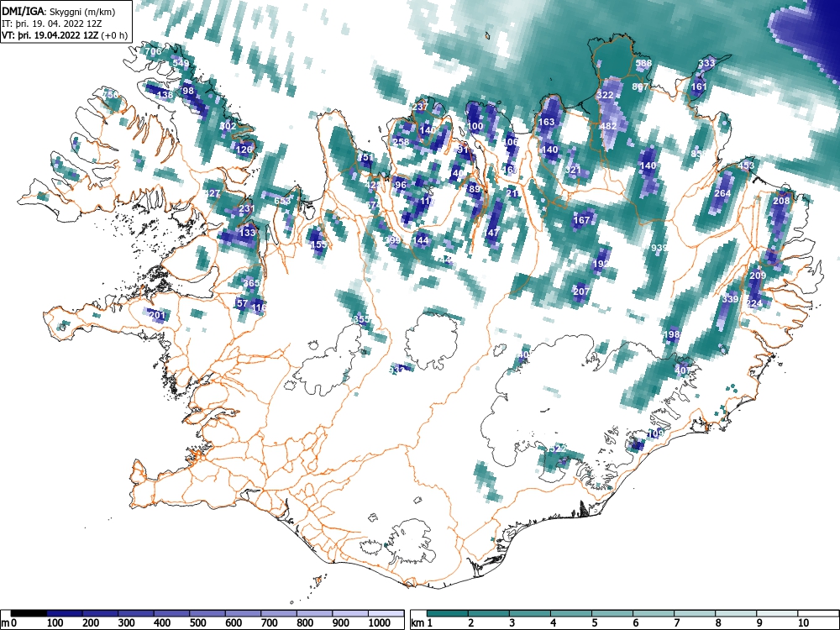Click the map value 201 on Snæfellsnes
The width and height of the screenshot is (840, 630).
[157, 315]
